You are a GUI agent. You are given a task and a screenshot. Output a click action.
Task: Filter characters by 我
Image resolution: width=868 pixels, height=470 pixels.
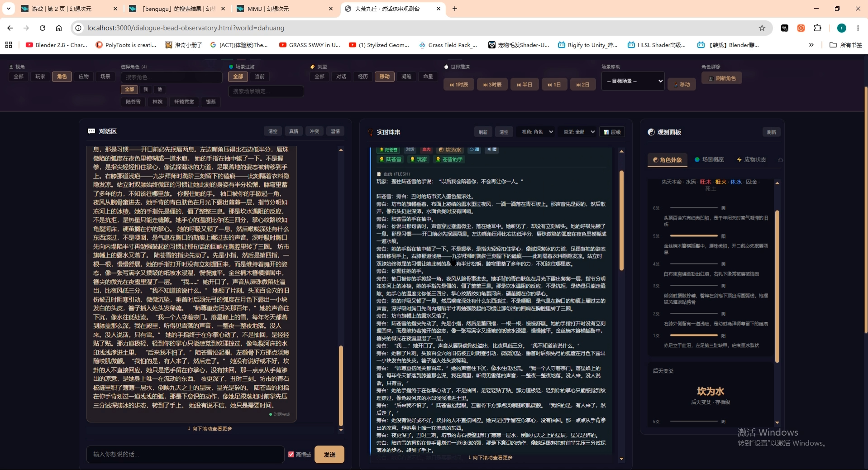click(146, 90)
